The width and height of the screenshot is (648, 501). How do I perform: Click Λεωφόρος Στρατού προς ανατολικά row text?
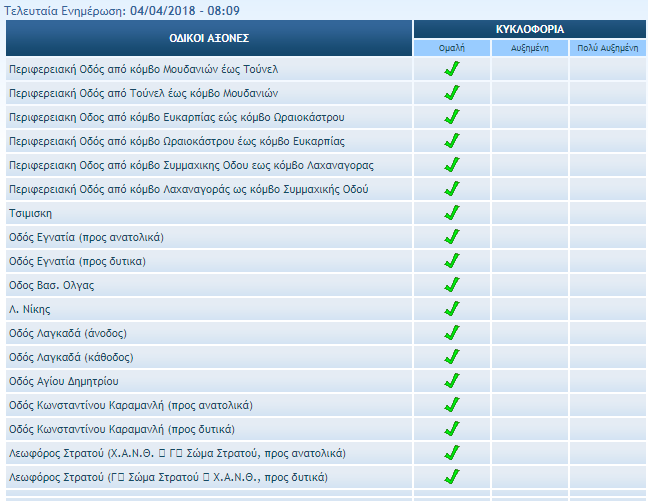[x=176, y=453]
